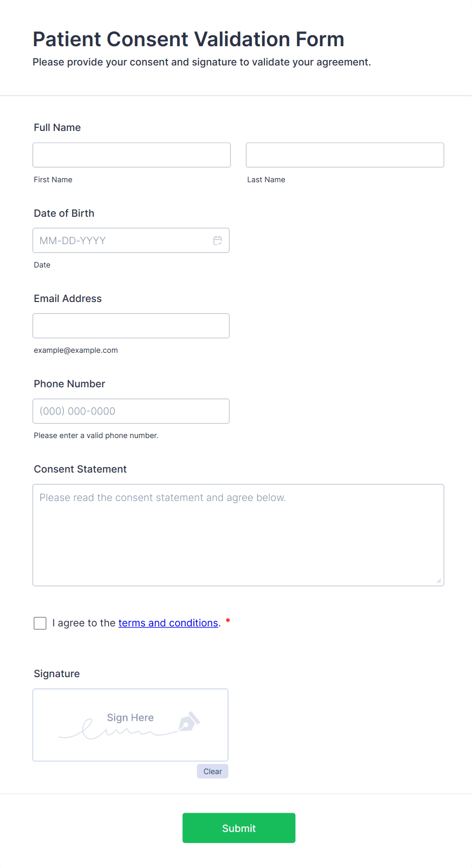
Task: Click the 'Signature' section label
Action: pos(57,674)
